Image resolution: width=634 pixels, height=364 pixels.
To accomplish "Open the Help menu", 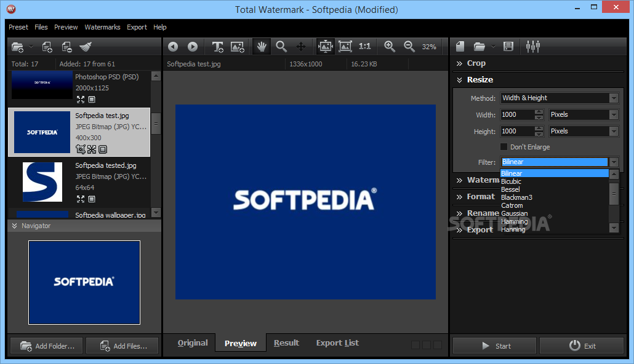I will point(159,27).
